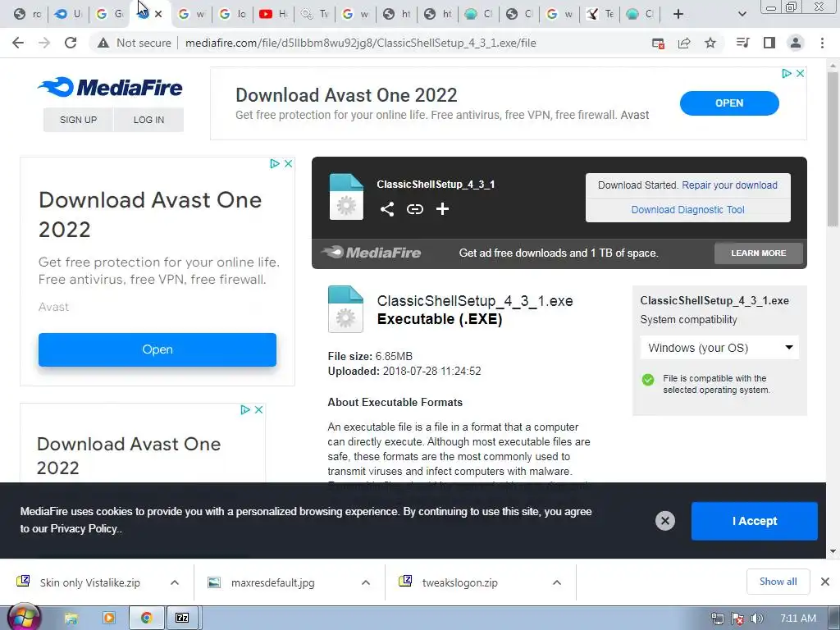Dismiss the cookie notice with the round X

[x=664, y=521]
